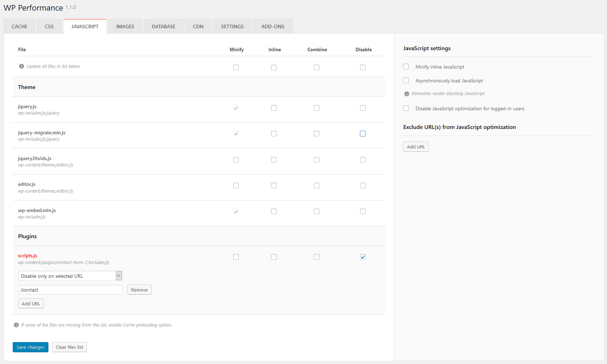
Task: Uncheck Disable for contact-form-7 scripts.js
Action: [x=363, y=257]
